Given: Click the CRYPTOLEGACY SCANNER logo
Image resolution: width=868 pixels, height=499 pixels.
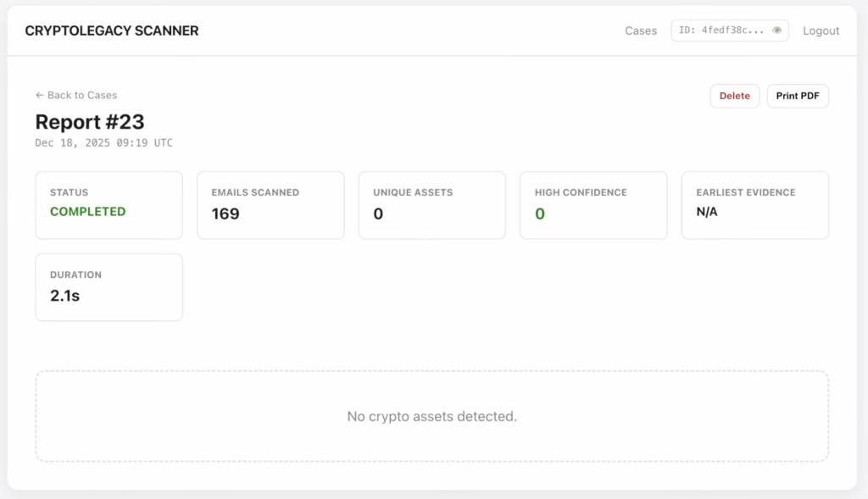Looking at the screenshot, I should pyautogui.click(x=111, y=30).
